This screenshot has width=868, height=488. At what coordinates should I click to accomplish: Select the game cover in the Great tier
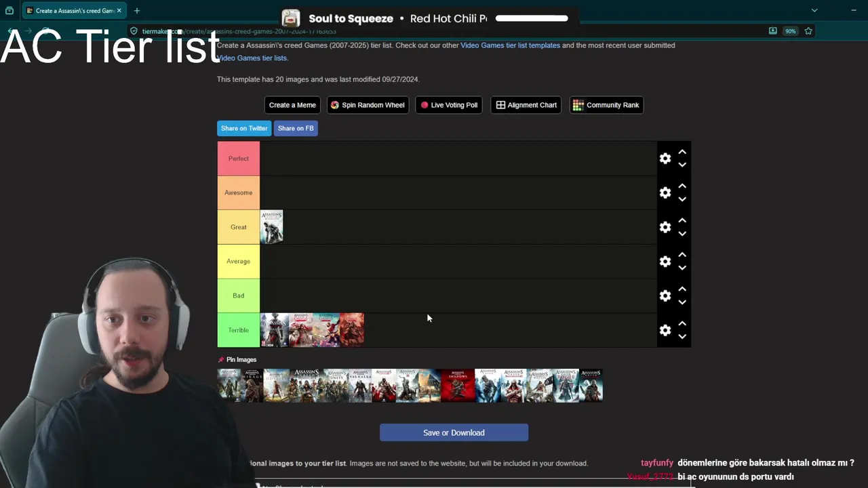click(x=272, y=227)
